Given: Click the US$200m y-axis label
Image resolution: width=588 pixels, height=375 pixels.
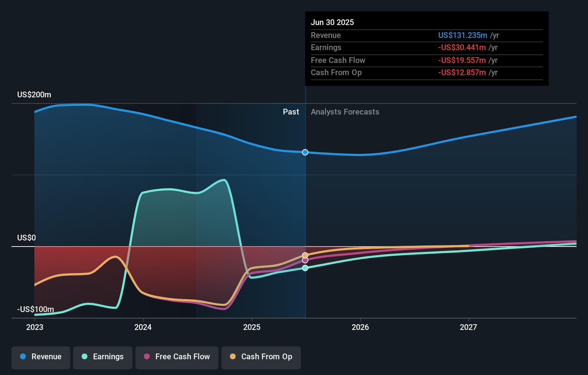Looking at the screenshot, I should pos(34,95).
